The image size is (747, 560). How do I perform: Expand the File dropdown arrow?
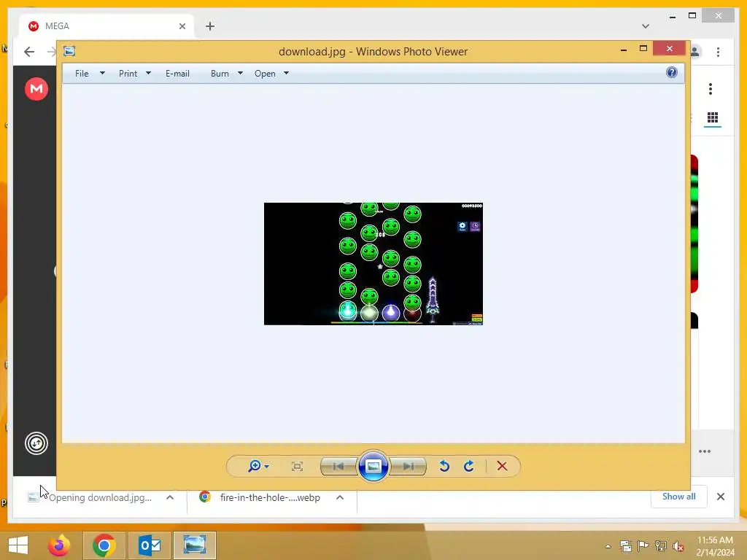click(x=102, y=74)
